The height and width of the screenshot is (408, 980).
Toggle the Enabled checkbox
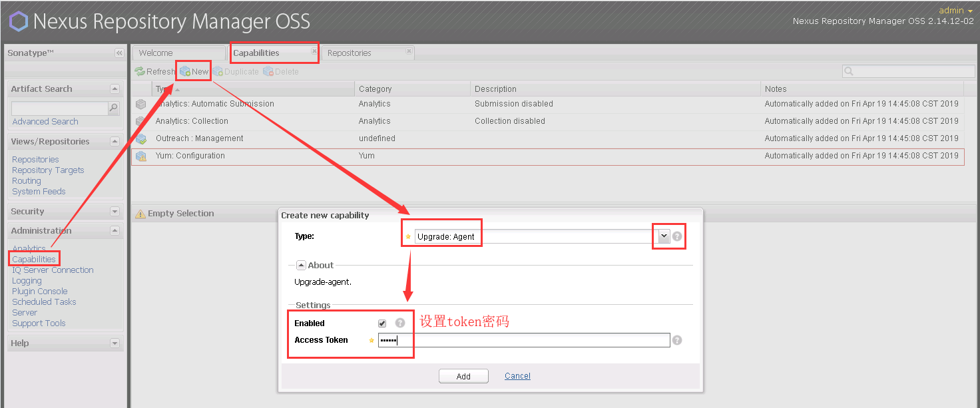click(x=382, y=323)
